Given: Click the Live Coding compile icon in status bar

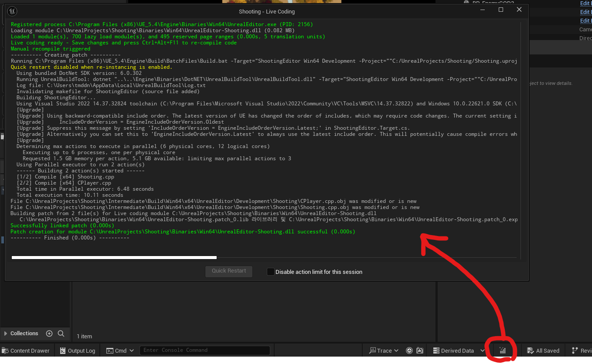Looking at the screenshot, I should point(502,351).
